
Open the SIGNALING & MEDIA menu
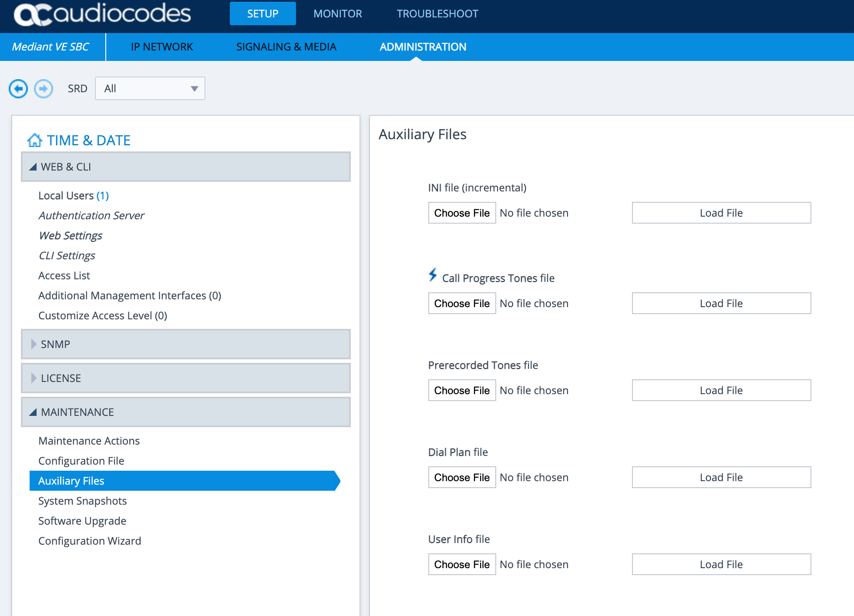286,47
